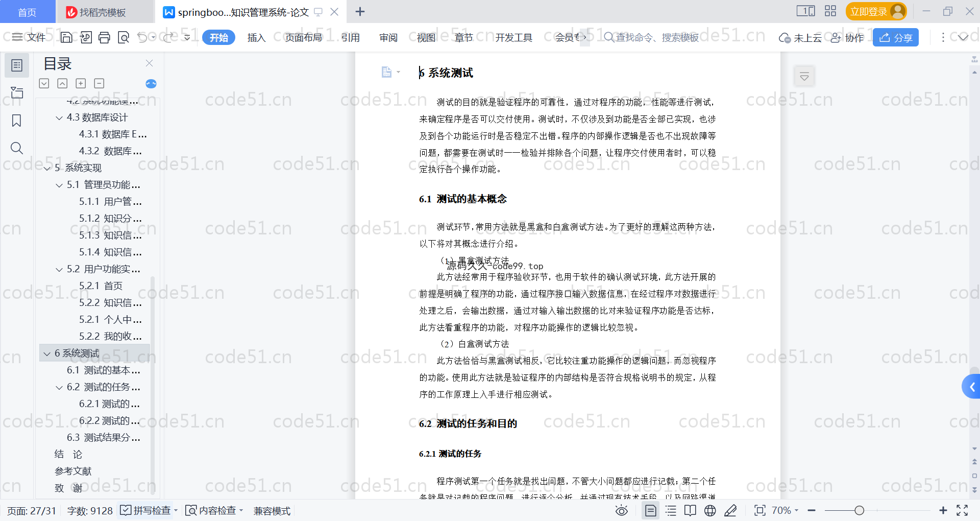Collapse 6.2 测试的任务 outline item
The width and height of the screenshot is (980, 521).
[59, 388]
